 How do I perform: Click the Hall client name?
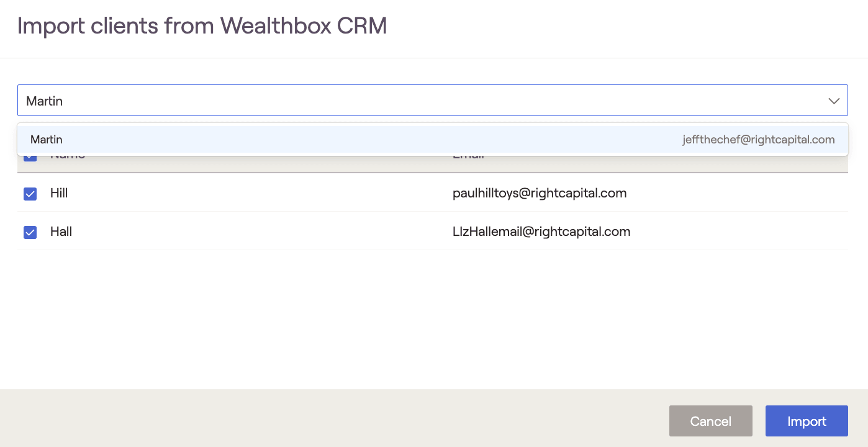click(x=61, y=232)
